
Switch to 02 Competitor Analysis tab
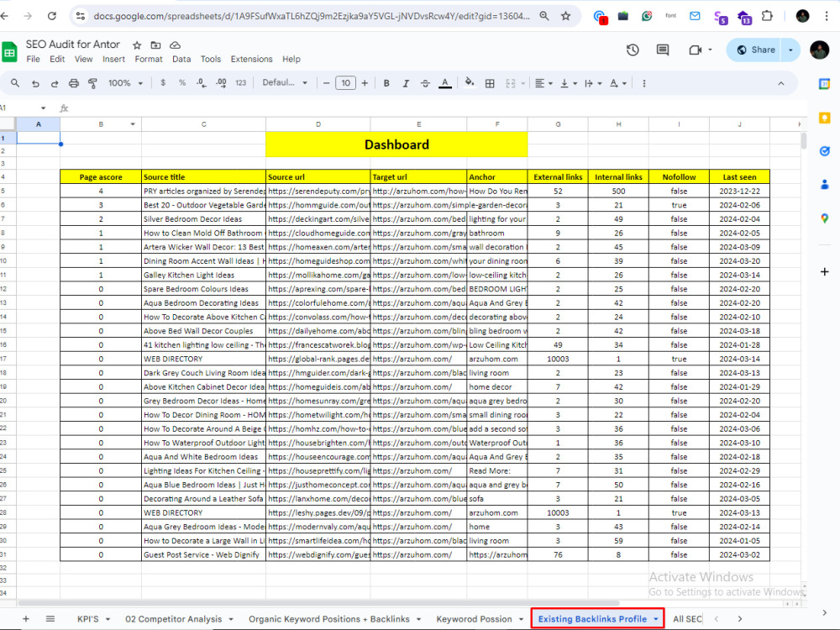[x=174, y=619]
